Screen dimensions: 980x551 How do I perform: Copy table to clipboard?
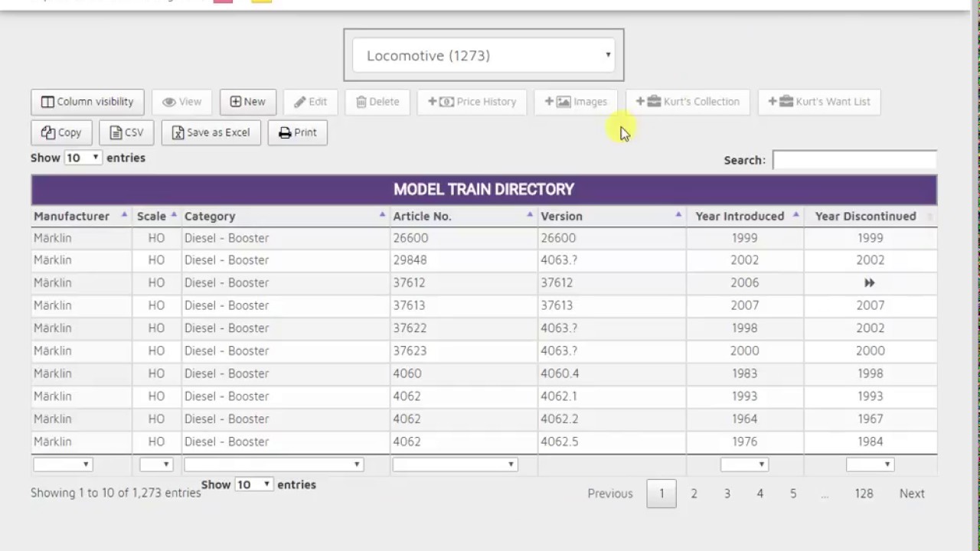tap(61, 132)
